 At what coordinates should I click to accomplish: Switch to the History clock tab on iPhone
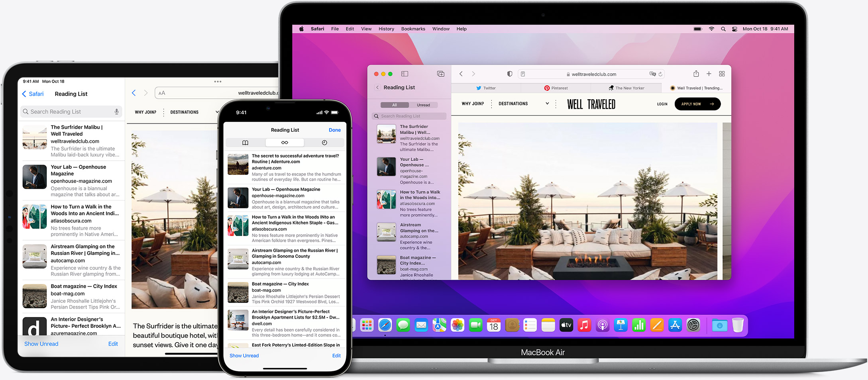coord(324,143)
